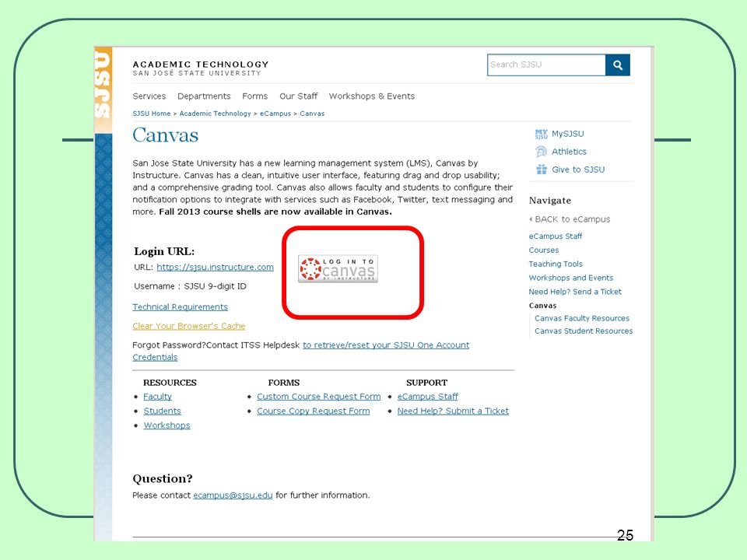Screen dimensions: 747x560
Task: Click the Login URL heading
Action: click(164, 251)
